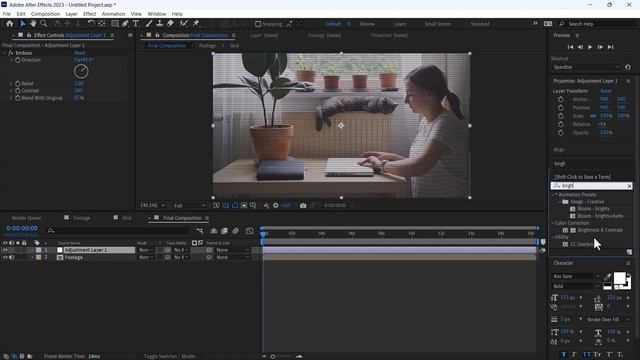Image resolution: width=640 pixels, height=360 pixels.
Task: Select the Puppet Pin tool
Action: pyautogui.click(x=196, y=24)
